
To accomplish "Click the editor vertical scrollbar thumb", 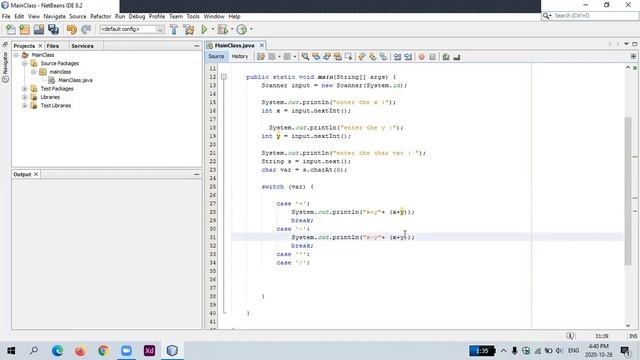I will pyautogui.click(x=628, y=191).
